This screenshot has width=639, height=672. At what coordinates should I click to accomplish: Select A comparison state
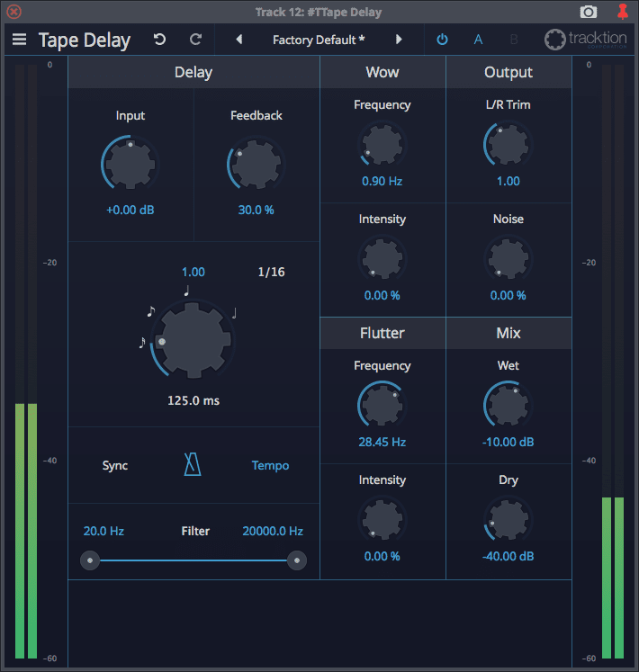478,40
